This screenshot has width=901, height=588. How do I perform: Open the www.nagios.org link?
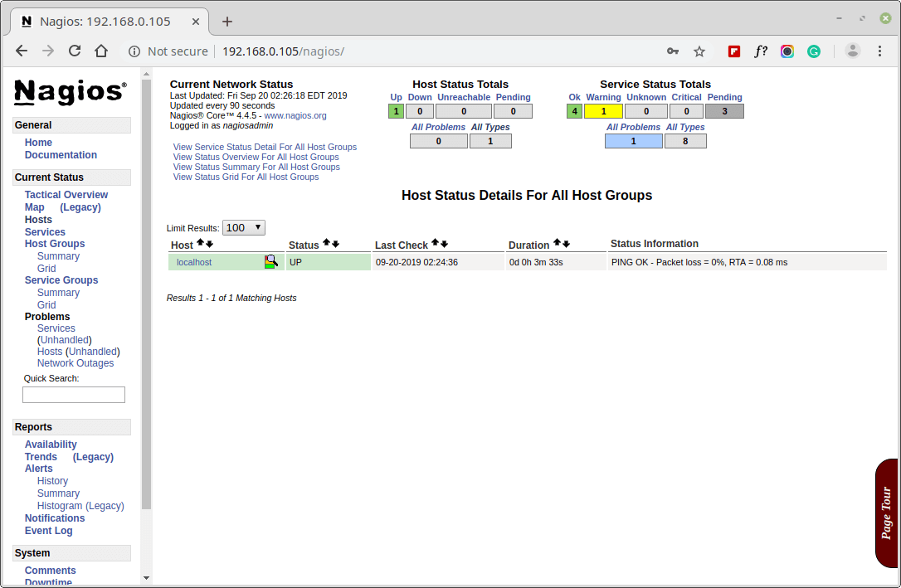295,116
